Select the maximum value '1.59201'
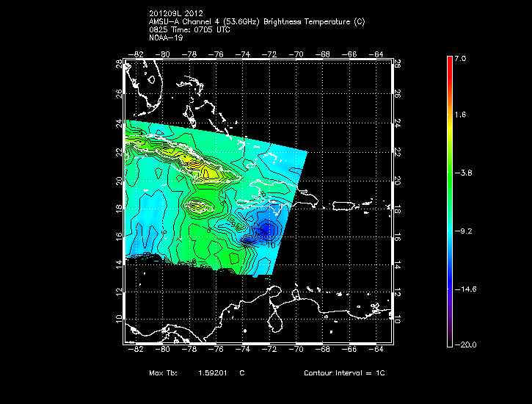The width and height of the screenshot is (532, 404). [212, 372]
